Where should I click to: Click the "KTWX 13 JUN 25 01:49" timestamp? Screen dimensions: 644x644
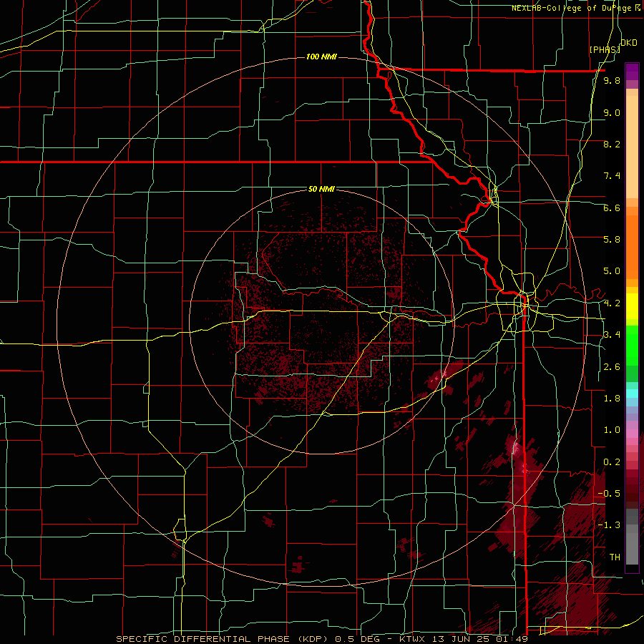(x=463, y=639)
